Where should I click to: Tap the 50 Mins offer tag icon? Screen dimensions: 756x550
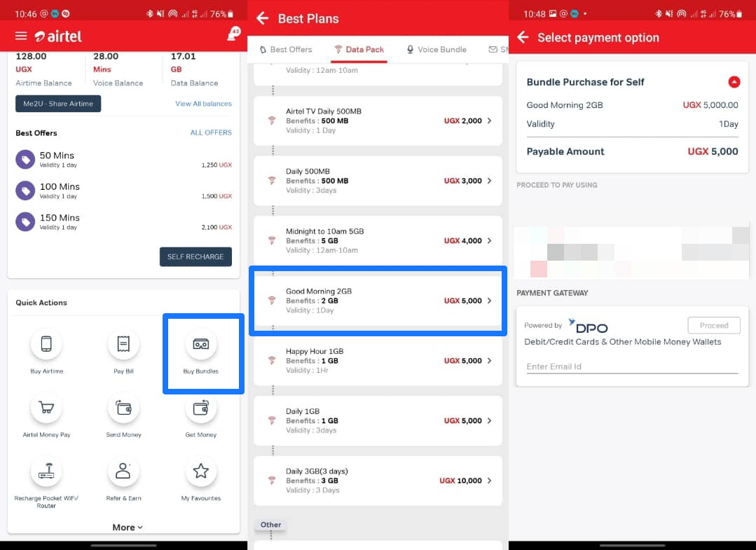click(25, 160)
